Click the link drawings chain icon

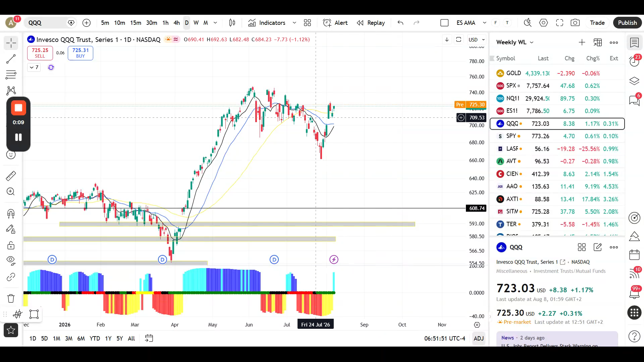[11, 277]
